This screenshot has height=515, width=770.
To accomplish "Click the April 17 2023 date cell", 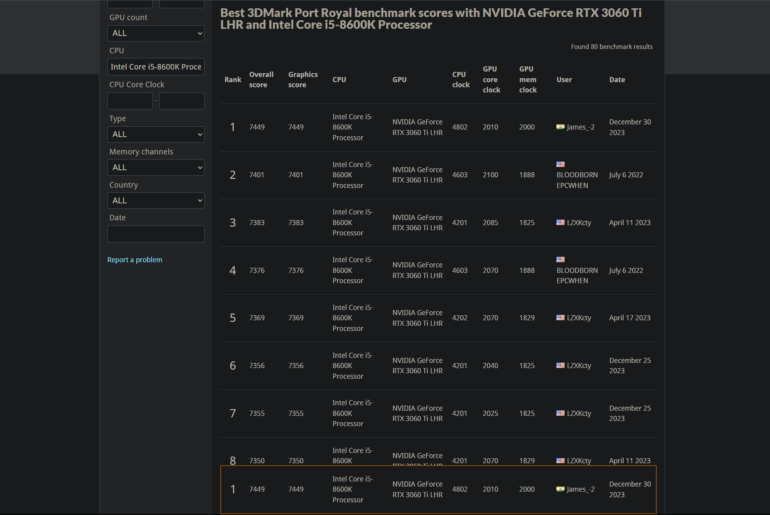I will (x=630, y=318).
